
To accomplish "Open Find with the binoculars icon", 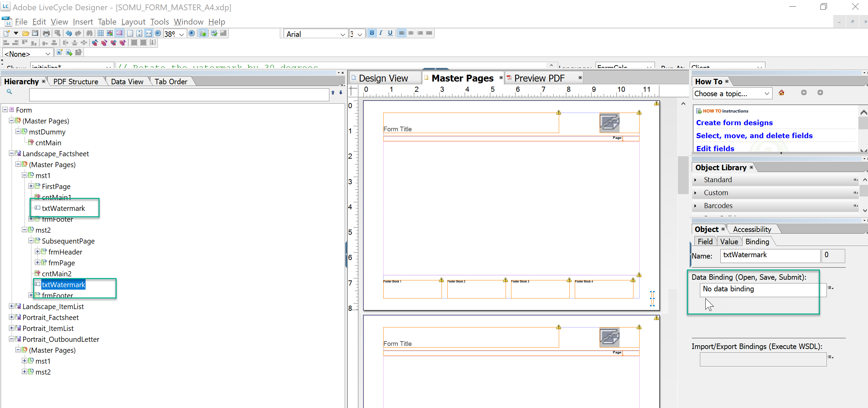I will [89, 33].
